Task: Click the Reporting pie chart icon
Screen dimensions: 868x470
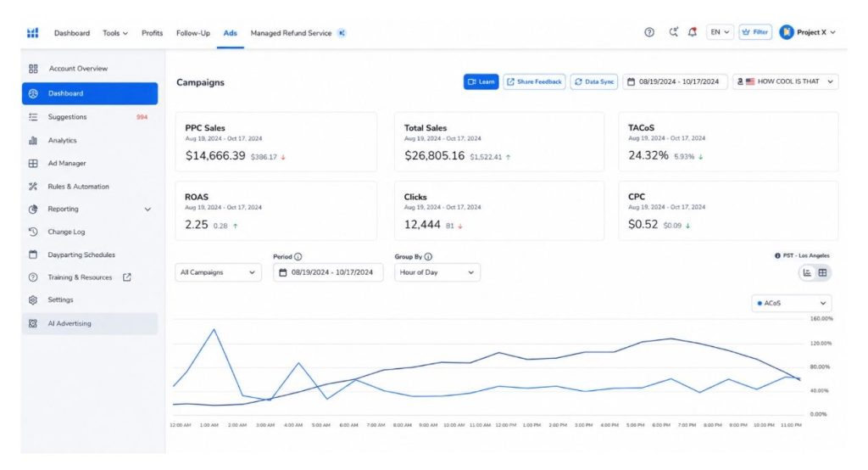Action: (x=33, y=209)
